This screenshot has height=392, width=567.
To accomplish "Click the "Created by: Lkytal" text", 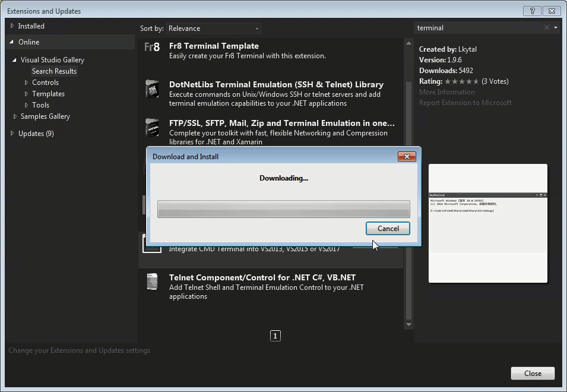I will 448,49.
